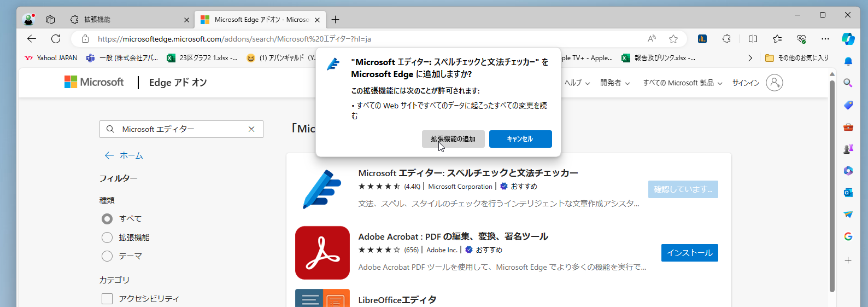Viewport: 868px width, 307px height.
Task: Click キャンセル button in dialog
Action: click(x=520, y=139)
